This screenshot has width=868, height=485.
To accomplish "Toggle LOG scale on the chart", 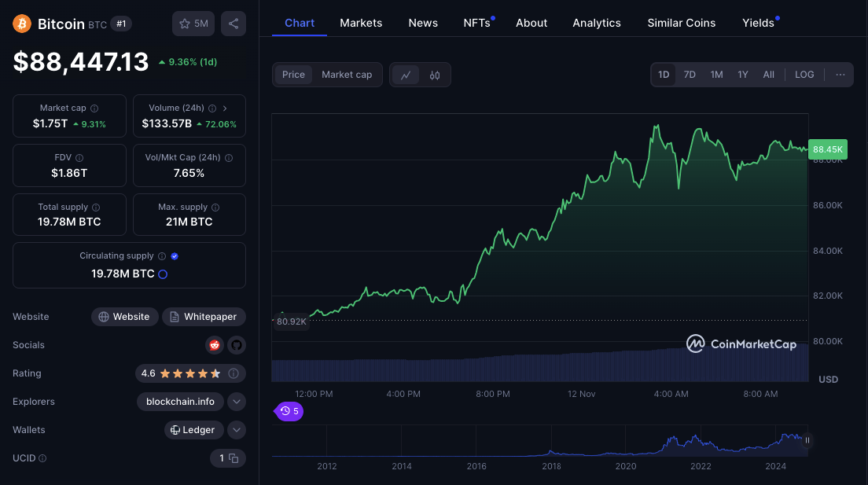I will coord(804,75).
